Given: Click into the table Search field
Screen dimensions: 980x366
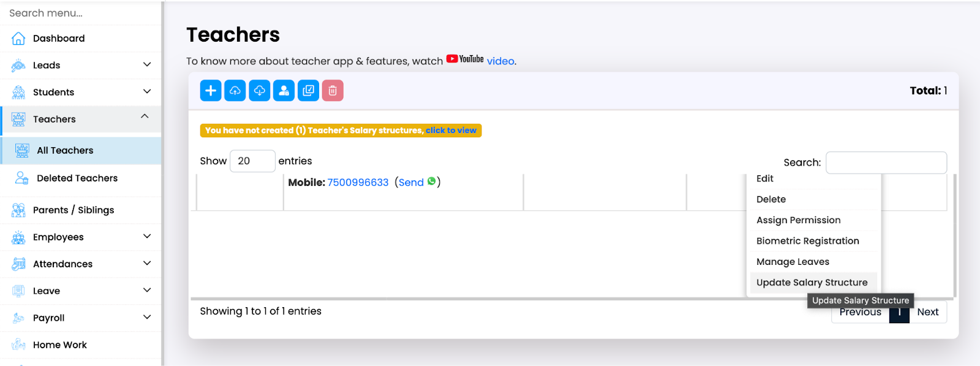Looking at the screenshot, I should (886, 163).
